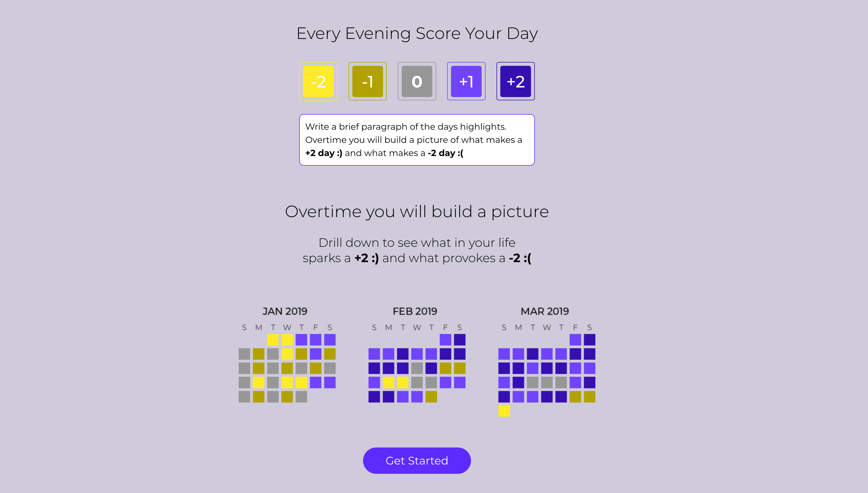
Task: Click the yellow Monday square in FEB 2019
Action: click(x=388, y=382)
